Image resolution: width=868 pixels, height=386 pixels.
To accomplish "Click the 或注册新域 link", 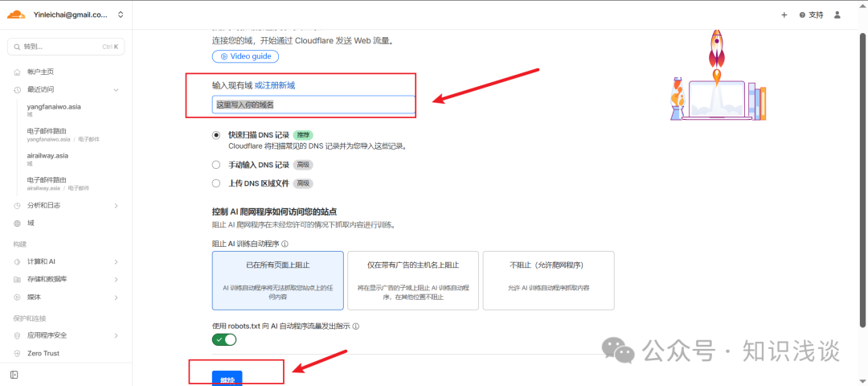I will [x=280, y=85].
